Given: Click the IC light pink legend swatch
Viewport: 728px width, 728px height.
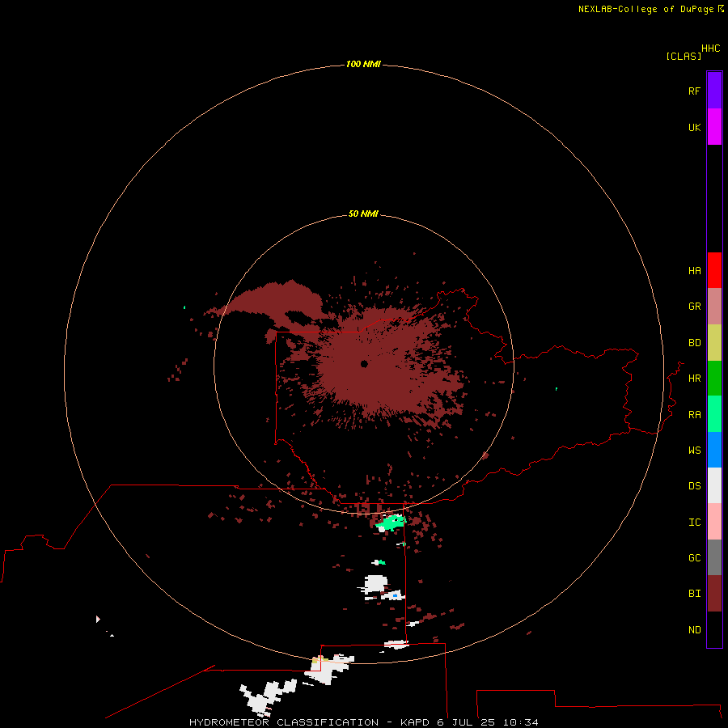Looking at the screenshot, I should 714,522.
